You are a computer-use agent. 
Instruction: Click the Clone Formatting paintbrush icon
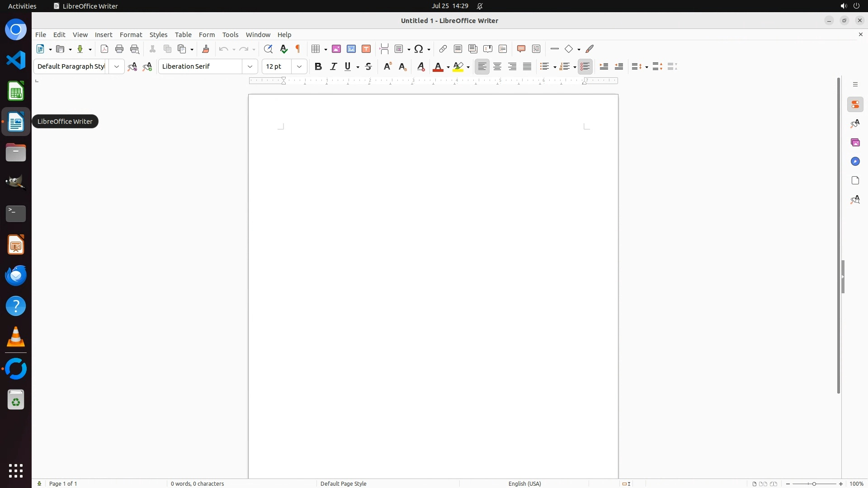coord(206,49)
